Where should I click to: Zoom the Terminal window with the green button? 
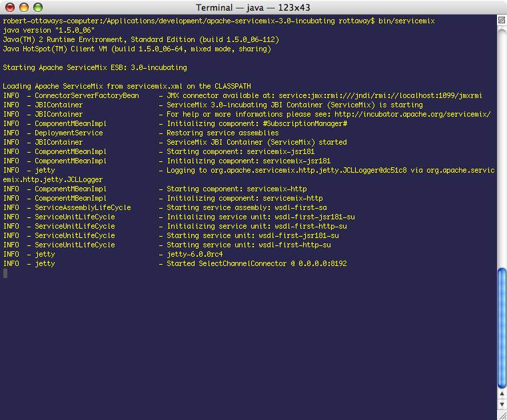(38, 7)
